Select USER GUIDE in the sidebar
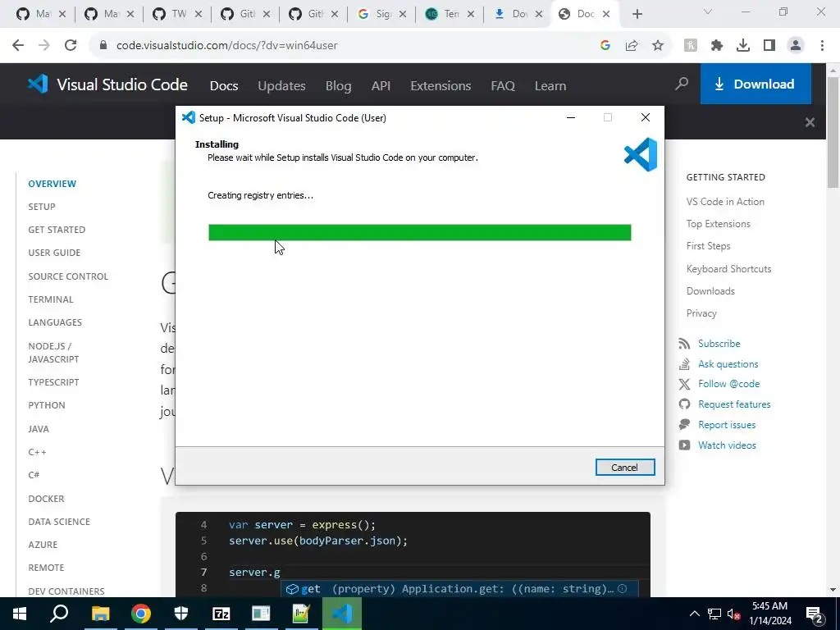 (x=54, y=253)
